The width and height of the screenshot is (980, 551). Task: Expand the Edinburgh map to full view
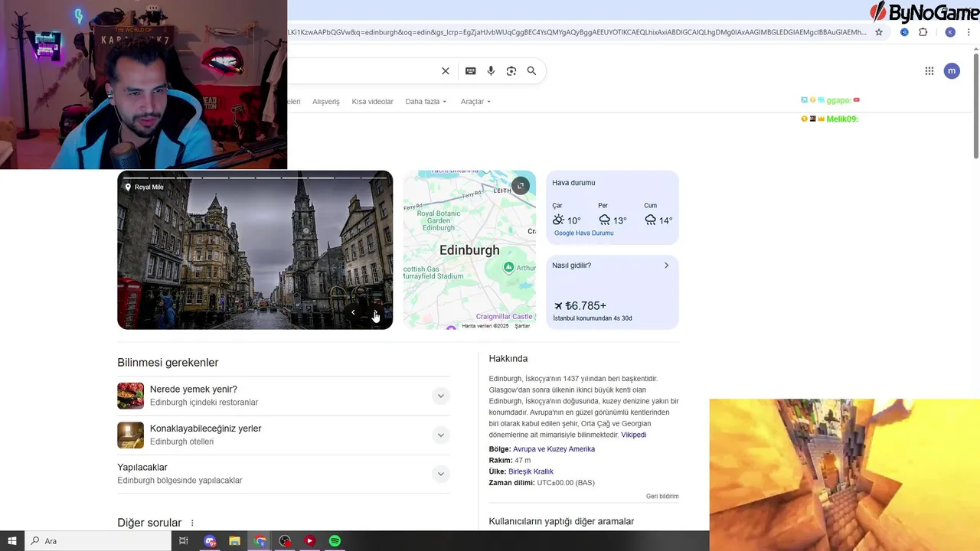pos(520,186)
